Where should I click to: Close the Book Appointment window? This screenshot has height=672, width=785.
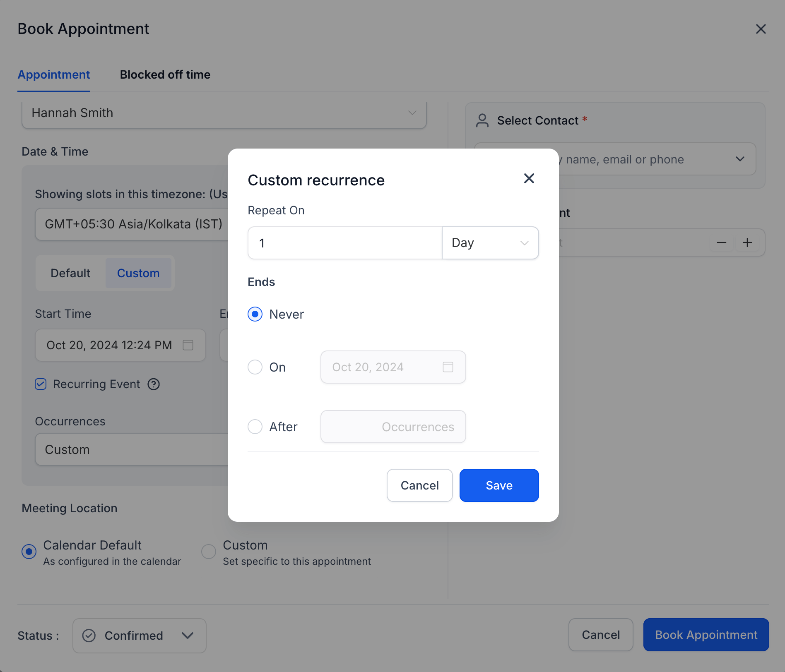[761, 29]
